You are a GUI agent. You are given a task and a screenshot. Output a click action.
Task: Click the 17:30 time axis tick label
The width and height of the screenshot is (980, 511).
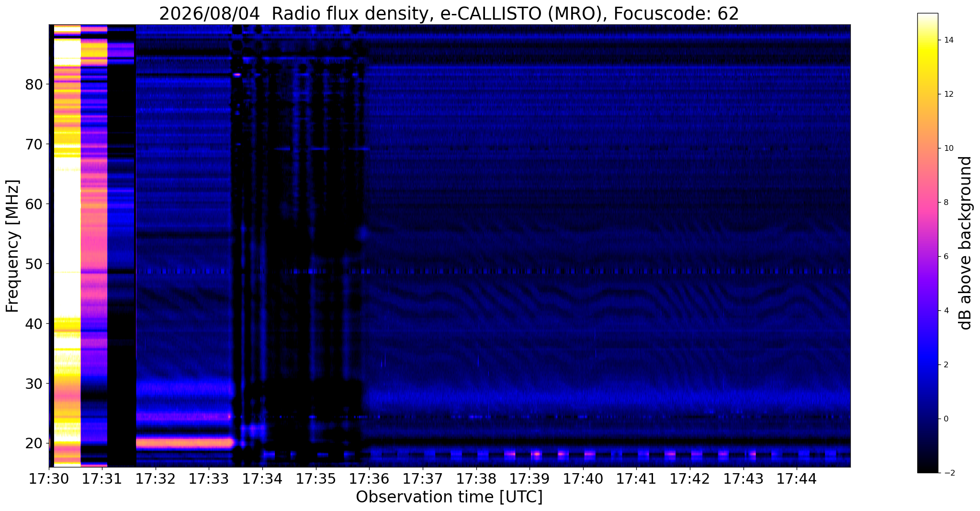49,479
